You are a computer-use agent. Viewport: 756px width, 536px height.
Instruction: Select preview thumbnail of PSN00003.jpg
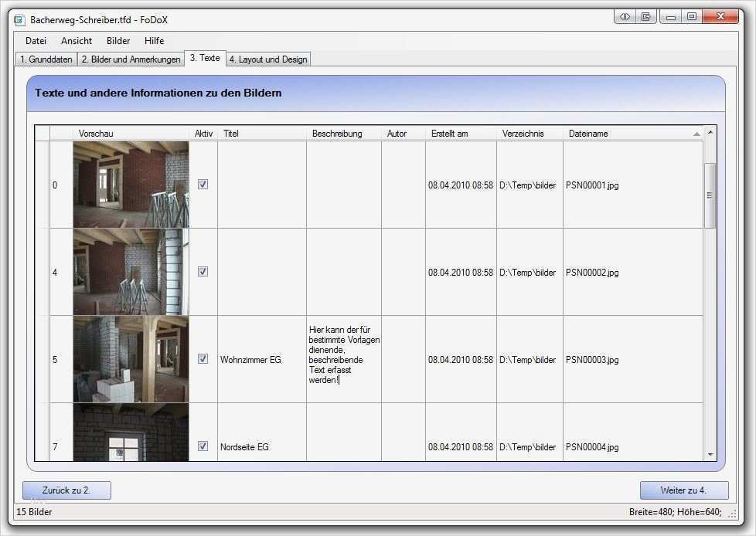[131, 359]
